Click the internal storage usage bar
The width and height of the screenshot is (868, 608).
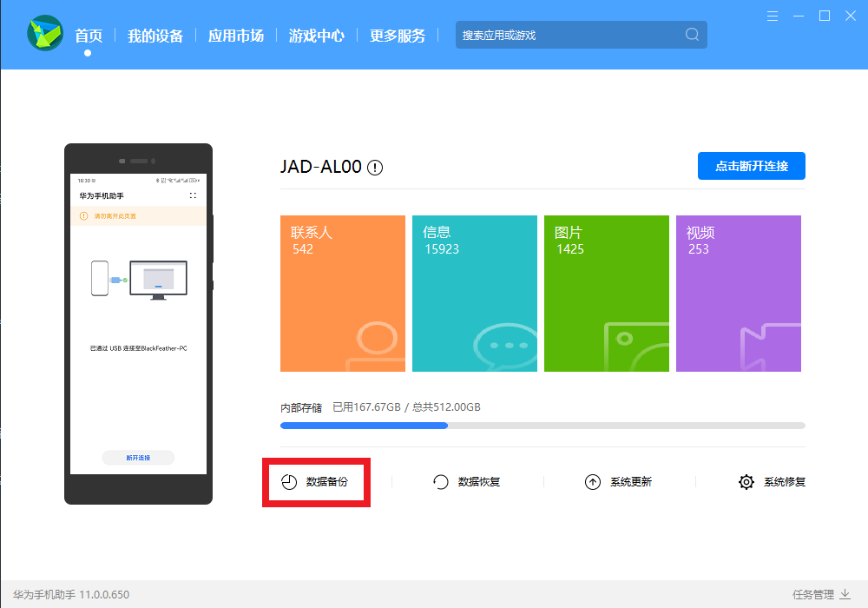pyautogui.click(x=542, y=426)
